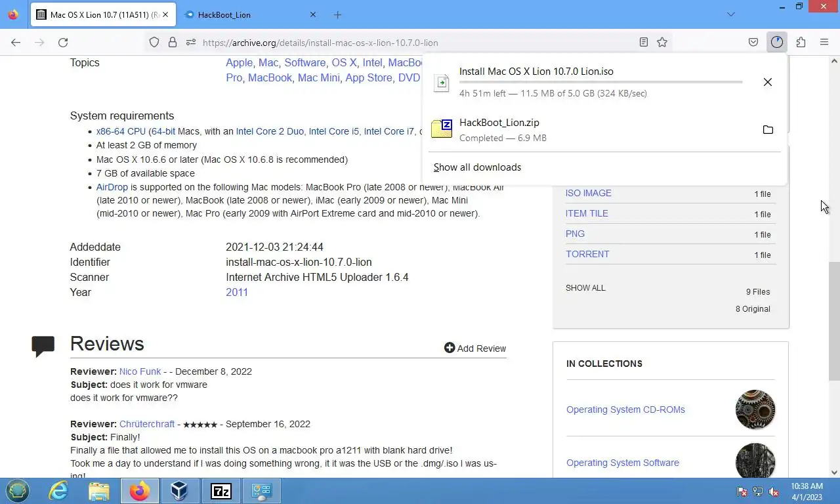Follow the AirDrop link
Viewport: 840px width, 504px height.
[x=112, y=187]
